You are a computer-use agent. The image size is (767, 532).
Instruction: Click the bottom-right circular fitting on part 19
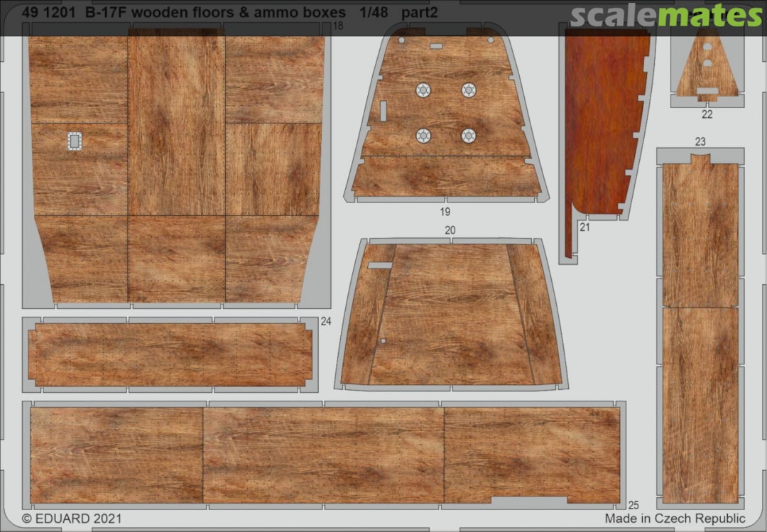pyautogui.click(x=468, y=135)
